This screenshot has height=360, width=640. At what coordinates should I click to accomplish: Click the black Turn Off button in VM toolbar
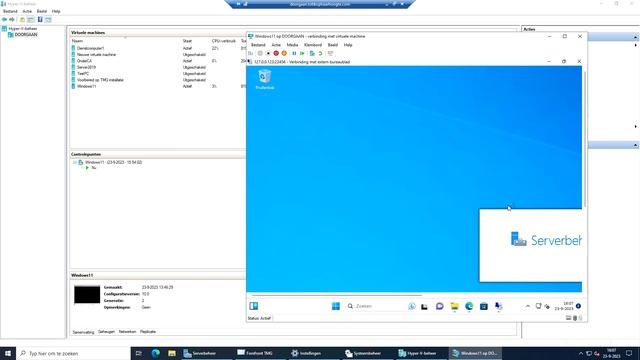click(x=268, y=53)
